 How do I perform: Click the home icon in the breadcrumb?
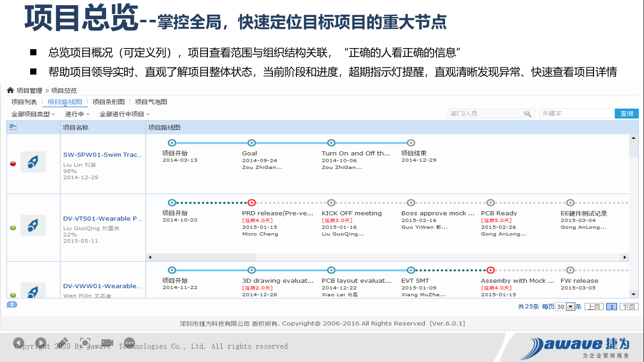[10, 90]
